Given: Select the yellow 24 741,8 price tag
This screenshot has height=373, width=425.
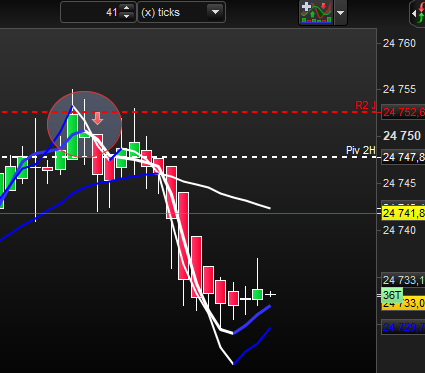Looking at the screenshot, I should pos(403,213).
